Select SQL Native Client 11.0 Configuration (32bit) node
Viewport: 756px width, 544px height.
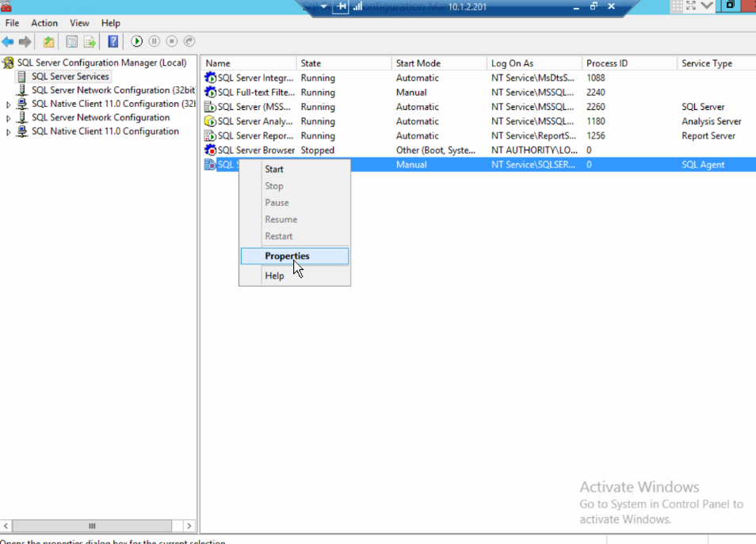click(114, 104)
